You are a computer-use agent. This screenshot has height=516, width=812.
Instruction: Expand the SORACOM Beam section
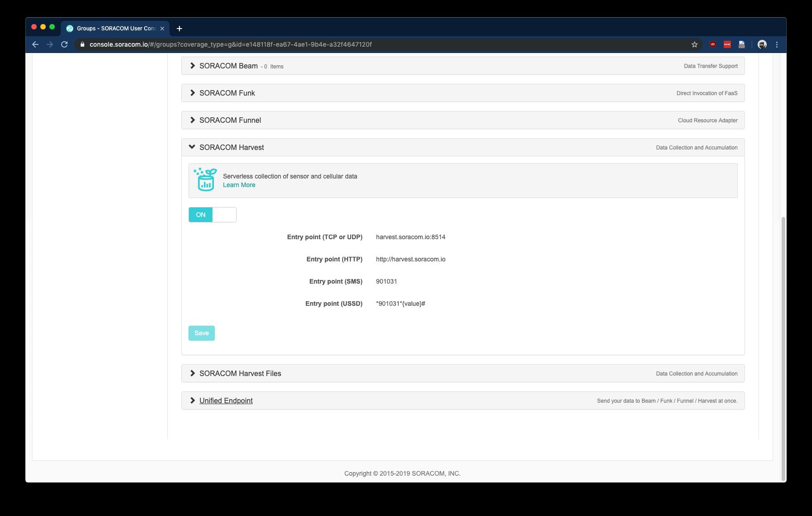tap(228, 66)
